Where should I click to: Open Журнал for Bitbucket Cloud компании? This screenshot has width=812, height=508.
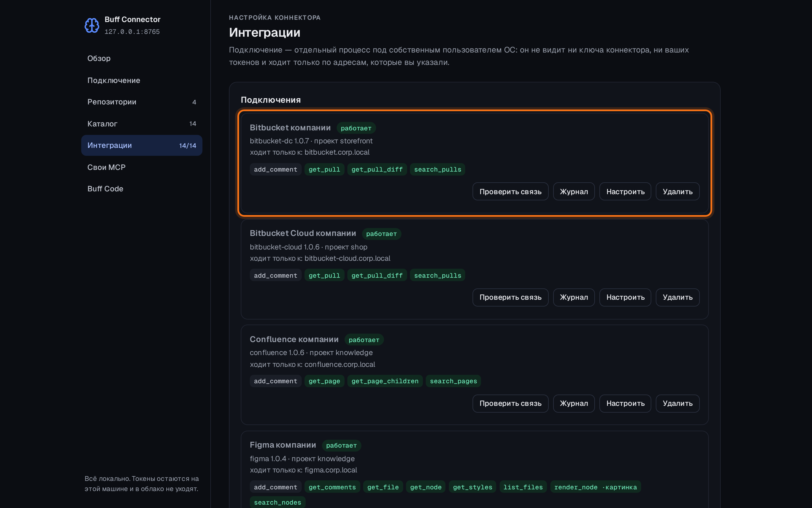[574, 297]
